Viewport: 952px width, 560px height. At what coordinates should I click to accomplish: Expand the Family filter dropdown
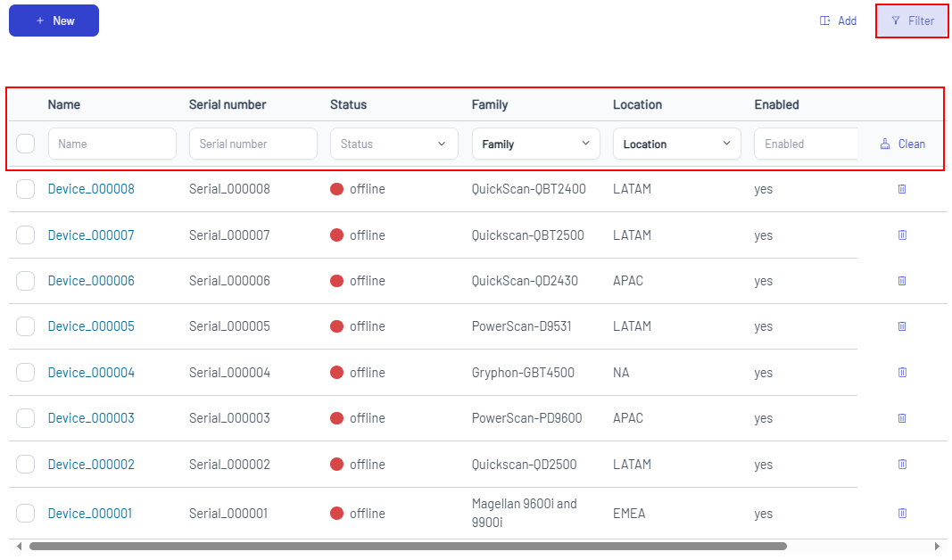click(535, 144)
